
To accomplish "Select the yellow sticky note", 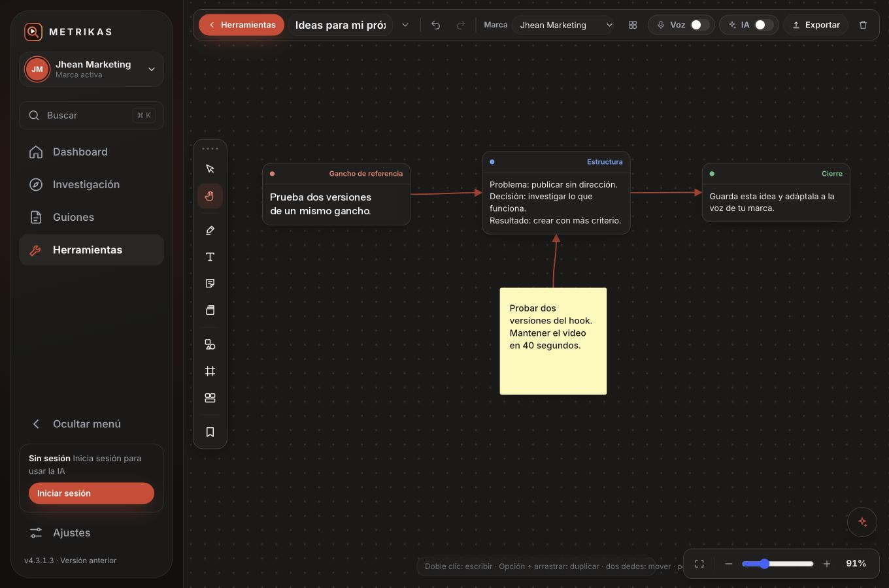I will [x=553, y=341].
